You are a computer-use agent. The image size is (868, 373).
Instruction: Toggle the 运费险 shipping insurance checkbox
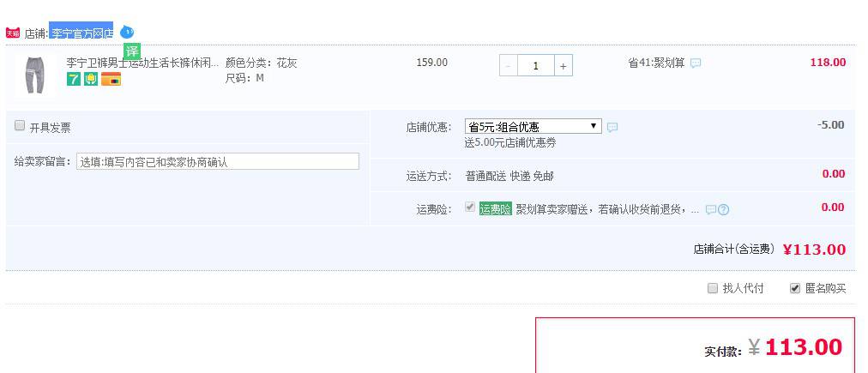(x=470, y=207)
